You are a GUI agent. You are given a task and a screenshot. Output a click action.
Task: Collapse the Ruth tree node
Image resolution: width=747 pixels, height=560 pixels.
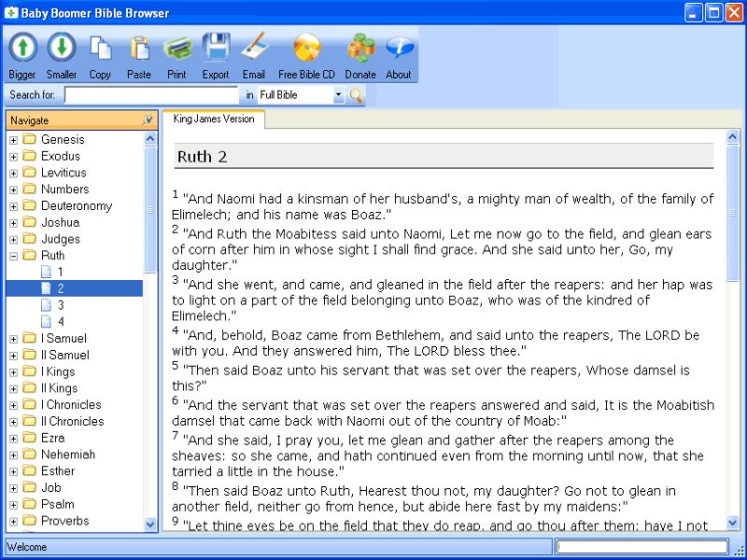pos(13,256)
